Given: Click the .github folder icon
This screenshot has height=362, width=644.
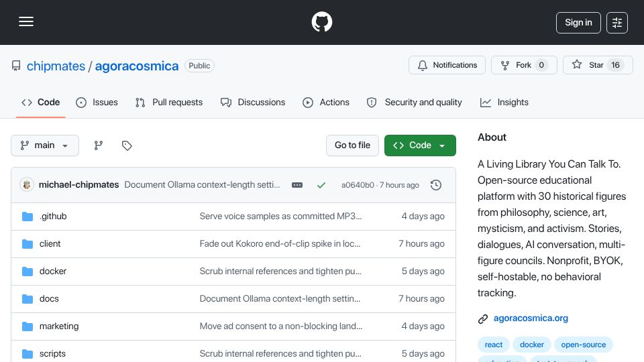Looking at the screenshot, I should click(x=27, y=217).
